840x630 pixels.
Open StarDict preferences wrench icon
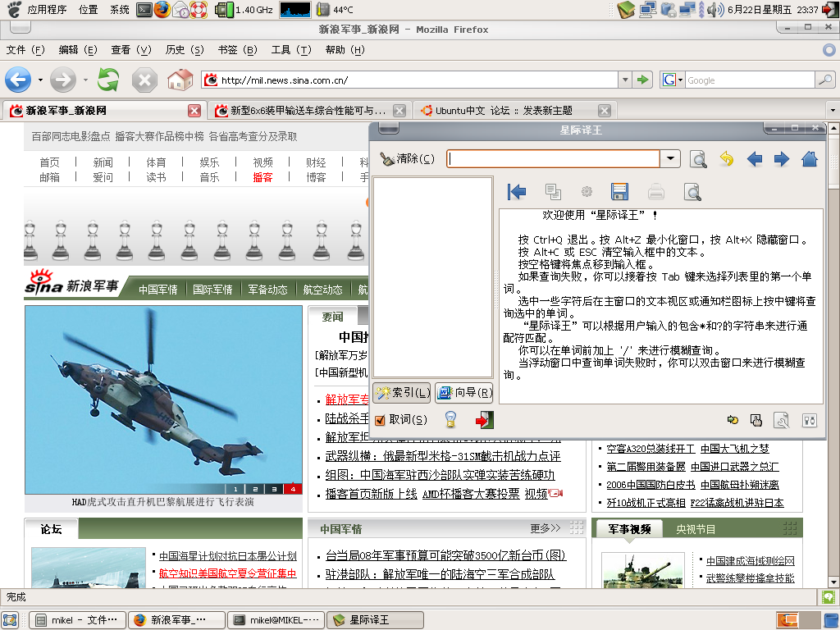782,421
